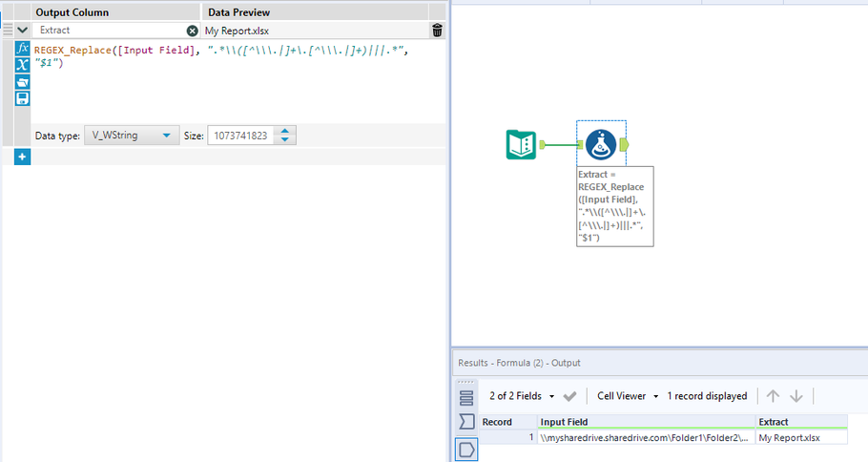
Task: Click into the REGEX_Replace expression editor
Action: click(x=238, y=80)
